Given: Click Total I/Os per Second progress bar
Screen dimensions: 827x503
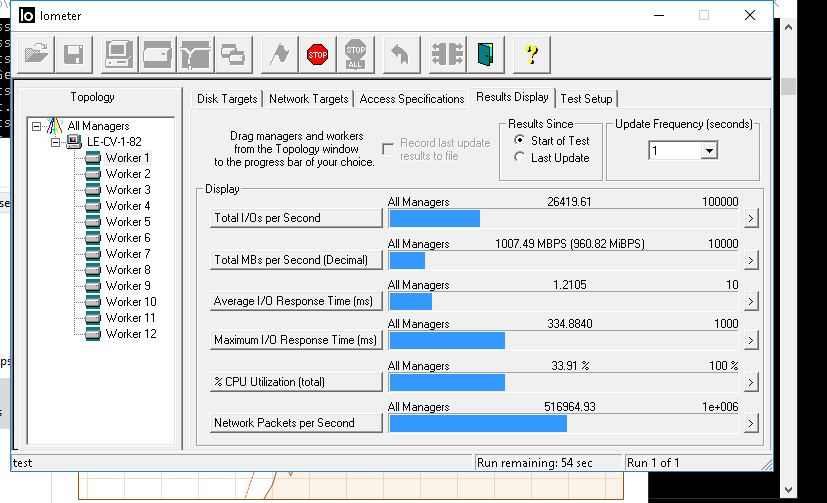Looking at the screenshot, I should [563, 218].
